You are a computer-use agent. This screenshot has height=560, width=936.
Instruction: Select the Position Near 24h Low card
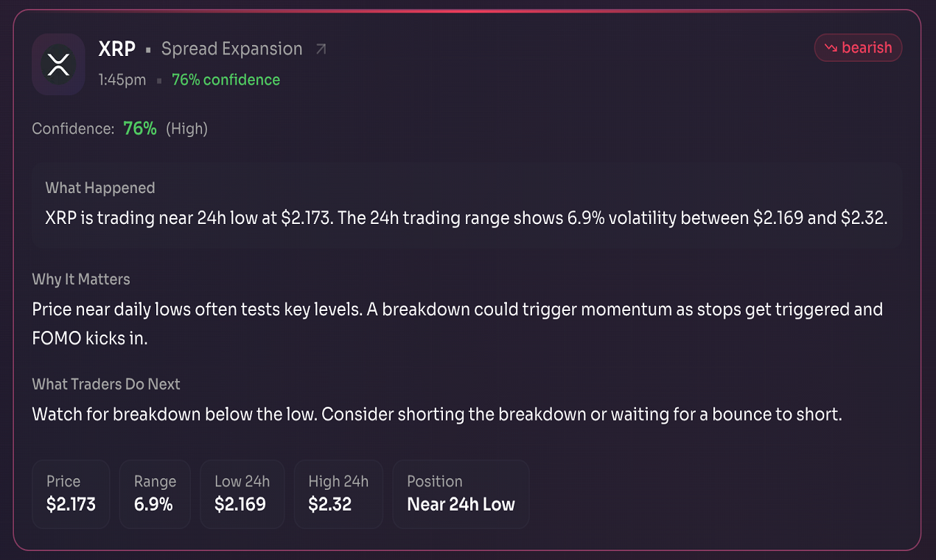point(461,494)
